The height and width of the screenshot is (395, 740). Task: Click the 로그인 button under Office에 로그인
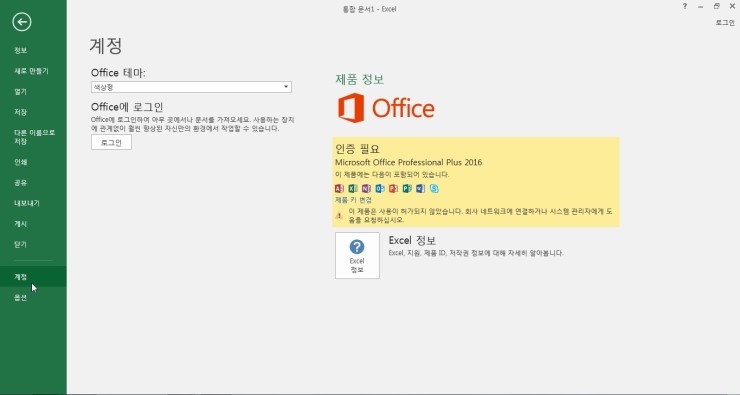(x=111, y=143)
